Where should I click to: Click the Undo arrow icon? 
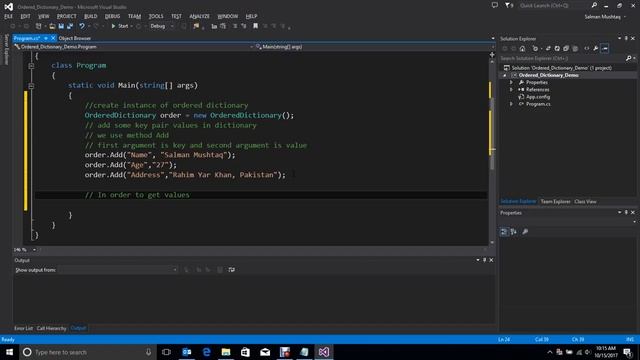[x=82, y=26]
